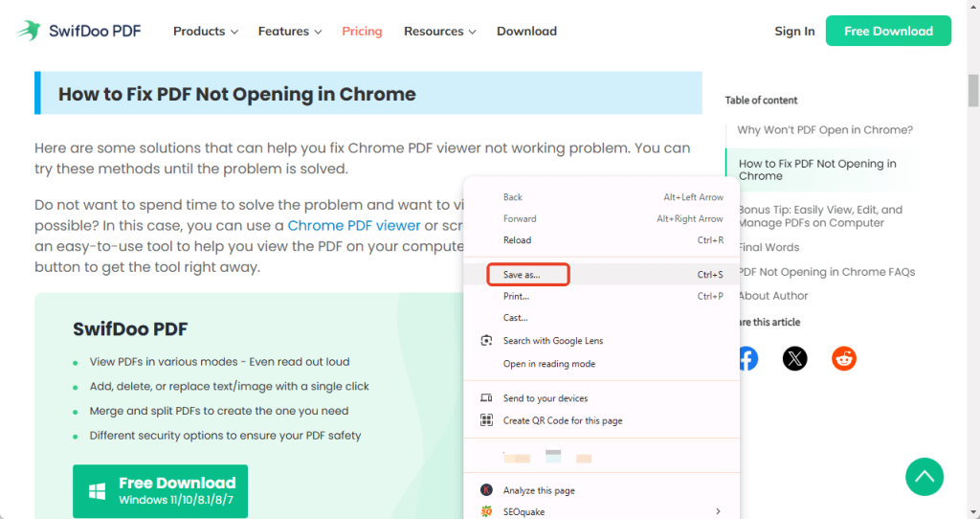This screenshot has width=980, height=519.
Task: Open the Chrome PDF viewer hyperlink
Action: pyautogui.click(x=354, y=226)
